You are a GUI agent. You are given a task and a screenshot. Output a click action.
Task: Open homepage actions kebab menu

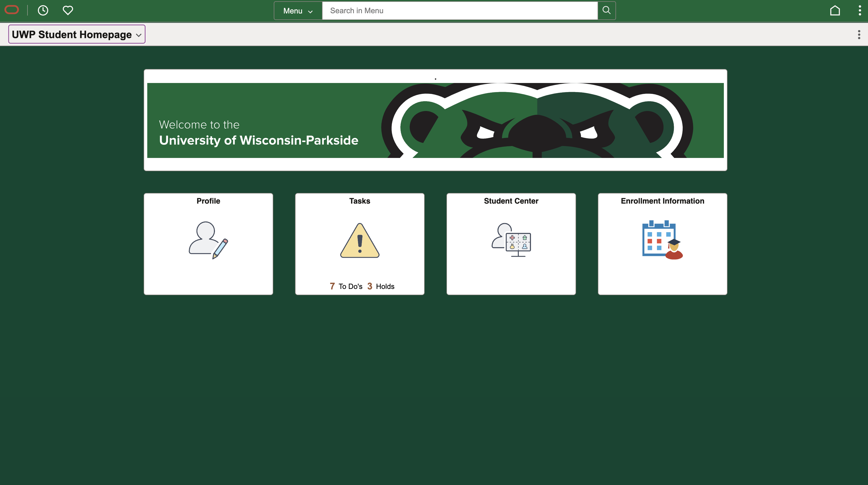[x=859, y=34]
